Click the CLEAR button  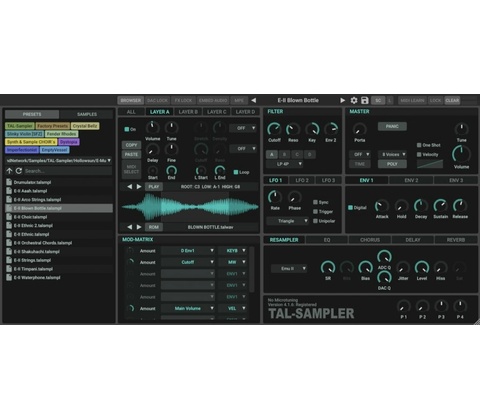coord(452,100)
